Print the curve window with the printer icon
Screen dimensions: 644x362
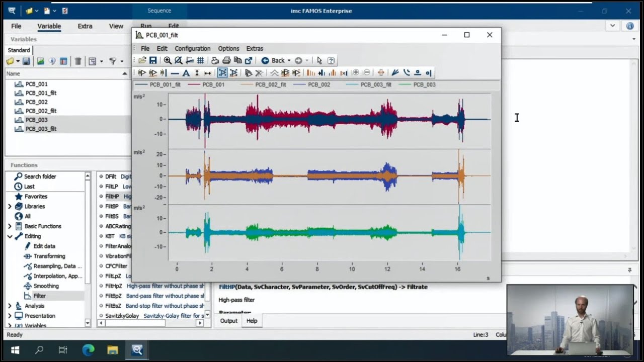coord(226,60)
